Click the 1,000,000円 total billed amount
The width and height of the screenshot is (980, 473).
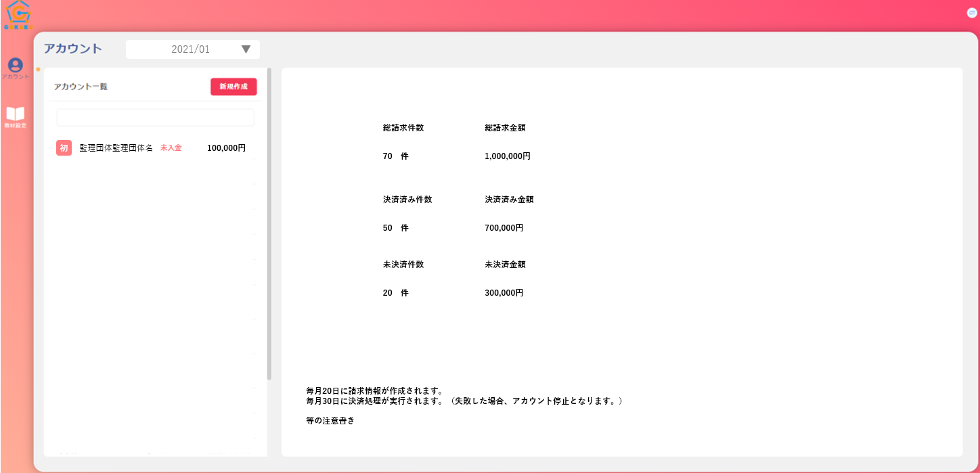(x=508, y=156)
